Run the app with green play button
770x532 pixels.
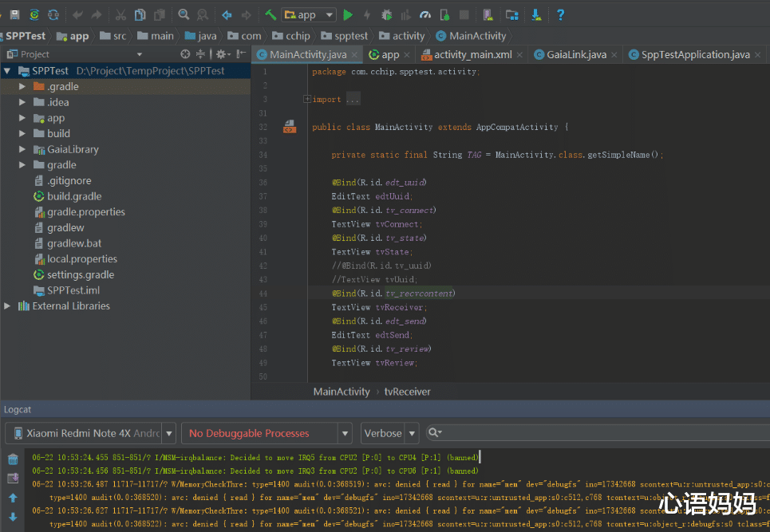347,14
